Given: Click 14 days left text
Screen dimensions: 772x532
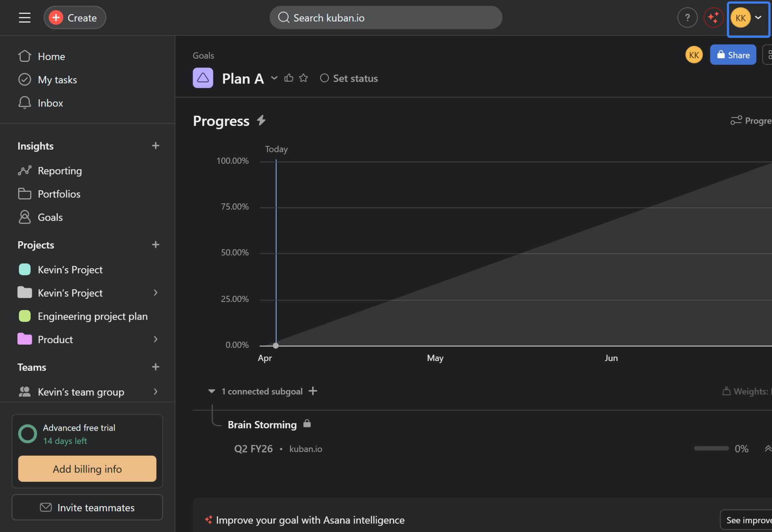Looking at the screenshot, I should (65, 441).
